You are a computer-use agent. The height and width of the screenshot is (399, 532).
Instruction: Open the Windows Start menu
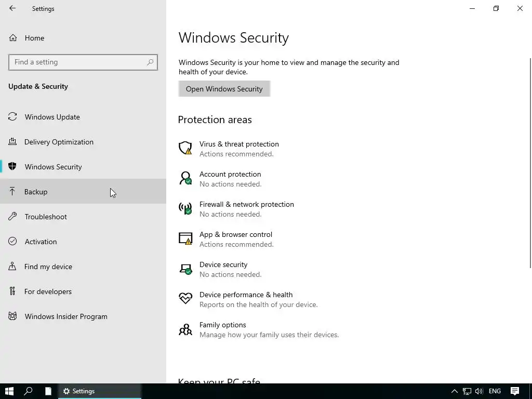click(9, 391)
